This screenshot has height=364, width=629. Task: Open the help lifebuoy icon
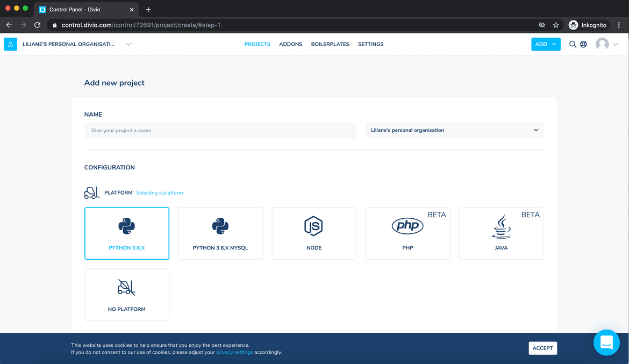(583, 44)
